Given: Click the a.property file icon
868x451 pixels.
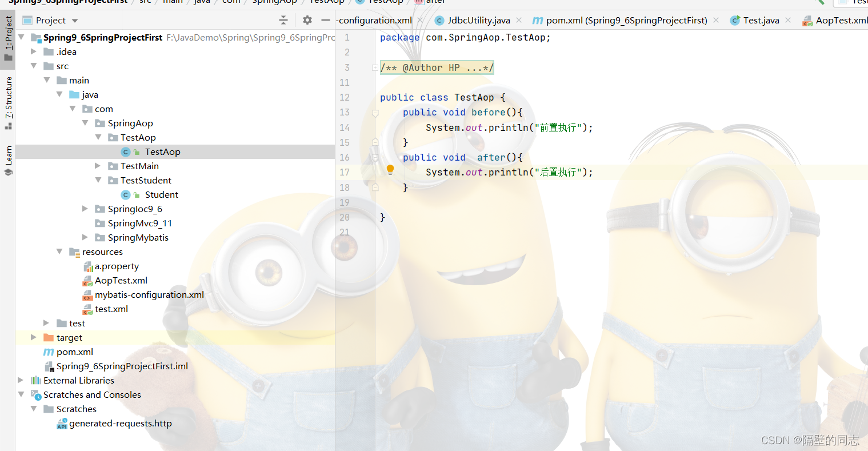Looking at the screenshot, I should [88, 266].
